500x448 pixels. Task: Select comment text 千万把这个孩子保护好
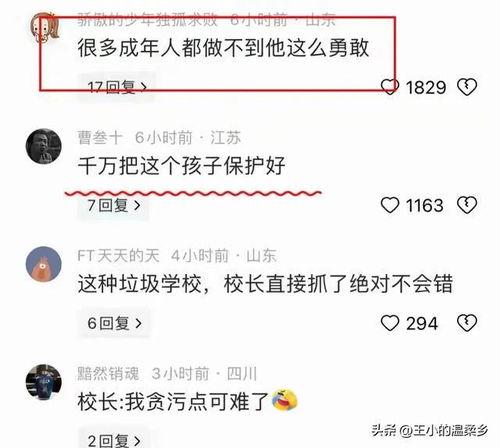pos(182,166)
